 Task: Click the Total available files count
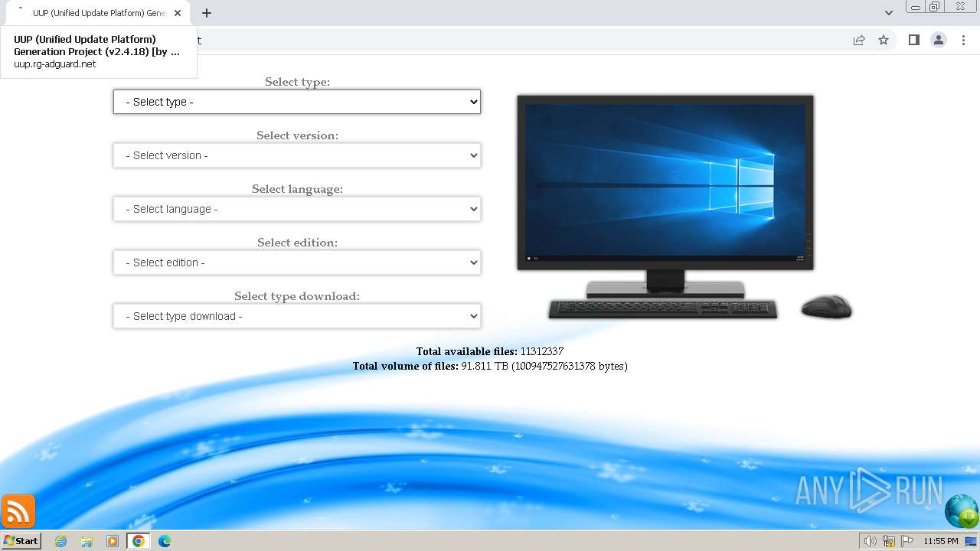click(x=541, y=351)
